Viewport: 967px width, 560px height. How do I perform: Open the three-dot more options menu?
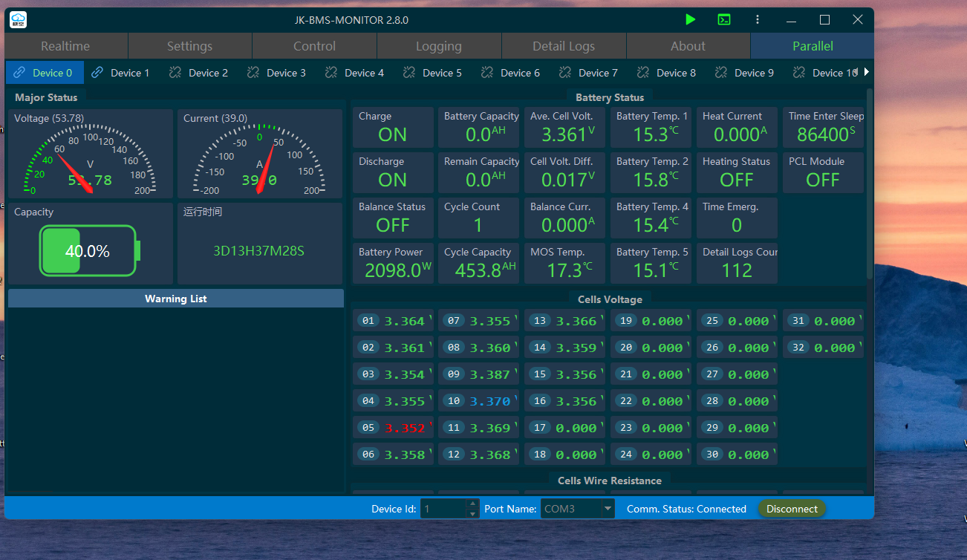[758, 20]
